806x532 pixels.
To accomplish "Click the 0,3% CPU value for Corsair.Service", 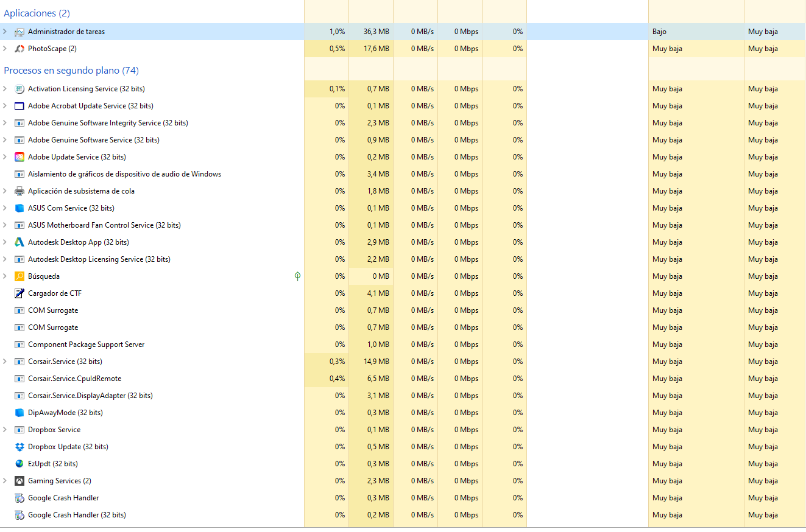I will [337, 362].
